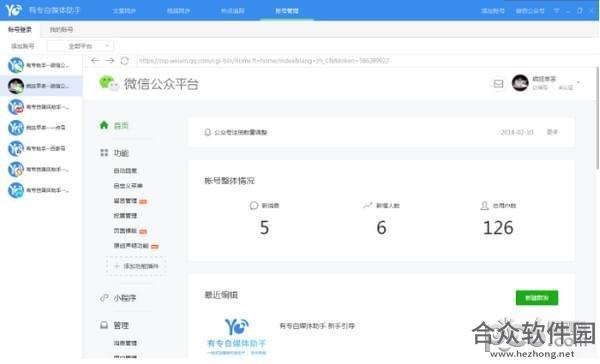
Task: Click the bell icon on the notice bar
Action: click(207, 132)
